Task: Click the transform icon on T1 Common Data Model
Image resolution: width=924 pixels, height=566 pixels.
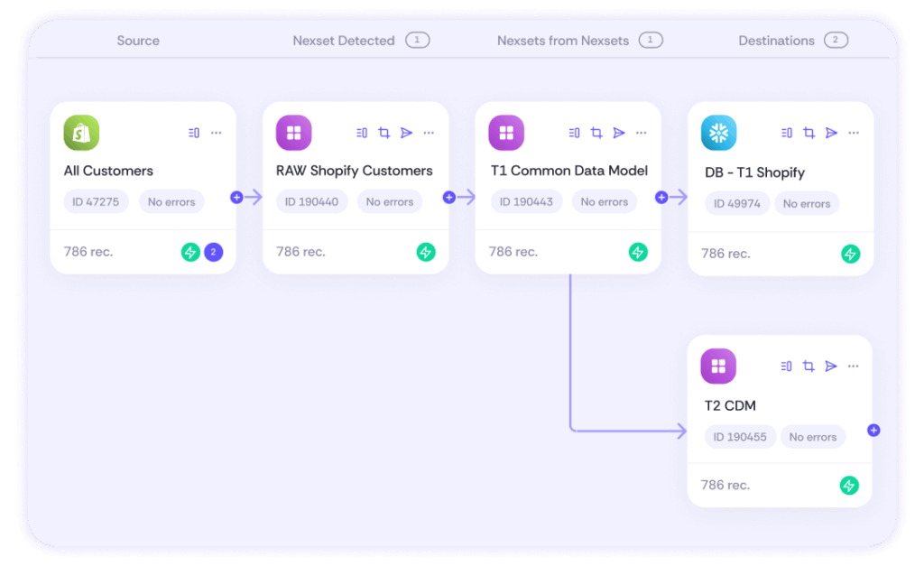Action: [596, 133]
